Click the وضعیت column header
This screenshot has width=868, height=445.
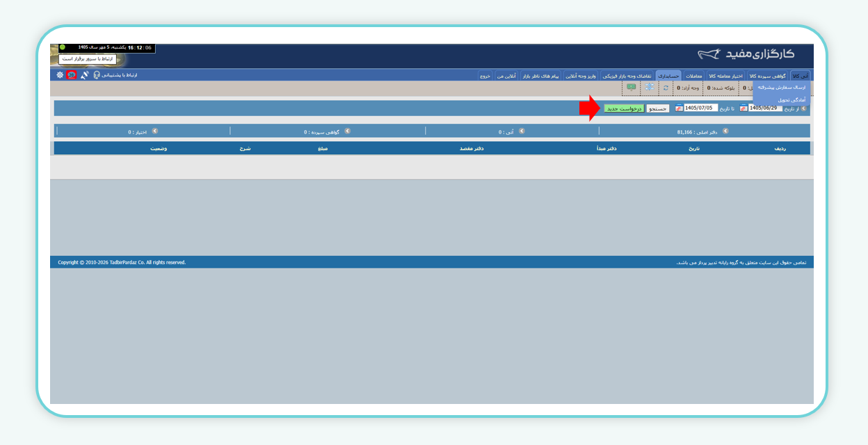159,148
